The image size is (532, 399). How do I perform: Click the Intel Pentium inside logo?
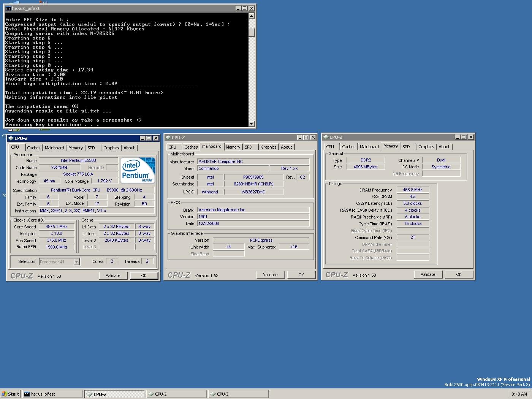[x=138, y=171]
